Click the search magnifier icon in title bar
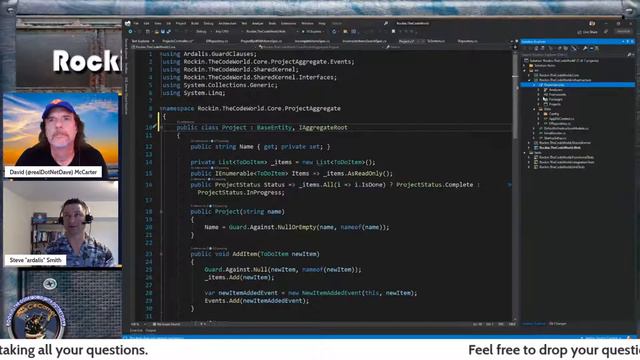 (x=386, y=23)
